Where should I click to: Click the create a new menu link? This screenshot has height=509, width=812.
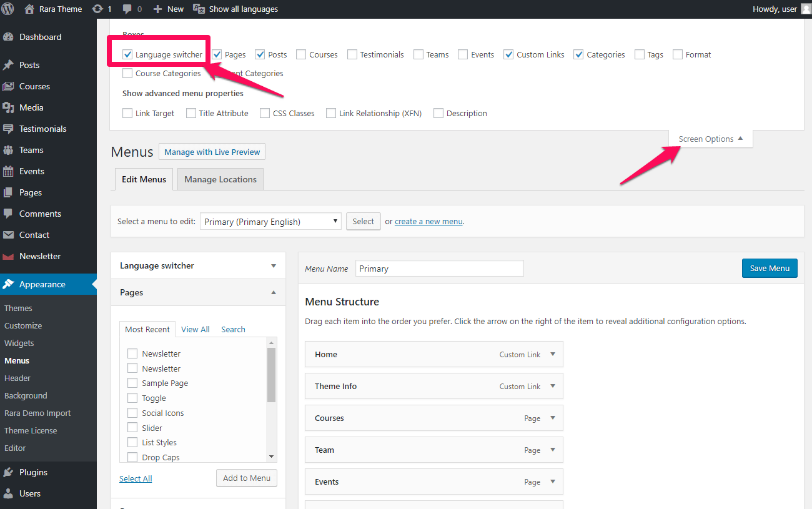click(428, 222)
